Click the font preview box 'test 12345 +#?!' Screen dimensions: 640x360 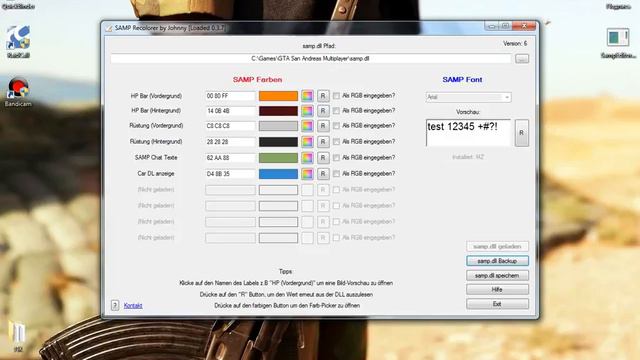468,133
